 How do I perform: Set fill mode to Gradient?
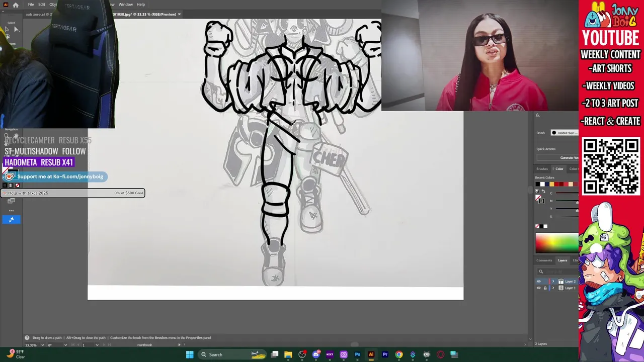pos(11,186)
